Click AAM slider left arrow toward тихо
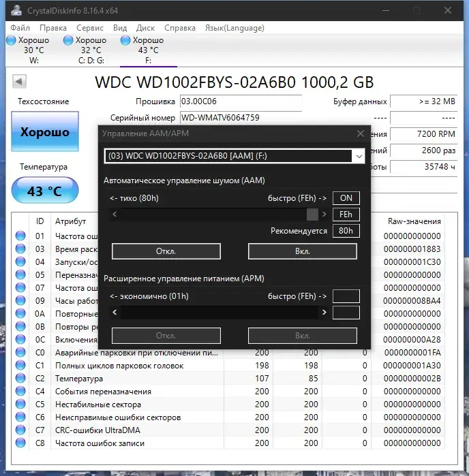 [x=115, y=215]
